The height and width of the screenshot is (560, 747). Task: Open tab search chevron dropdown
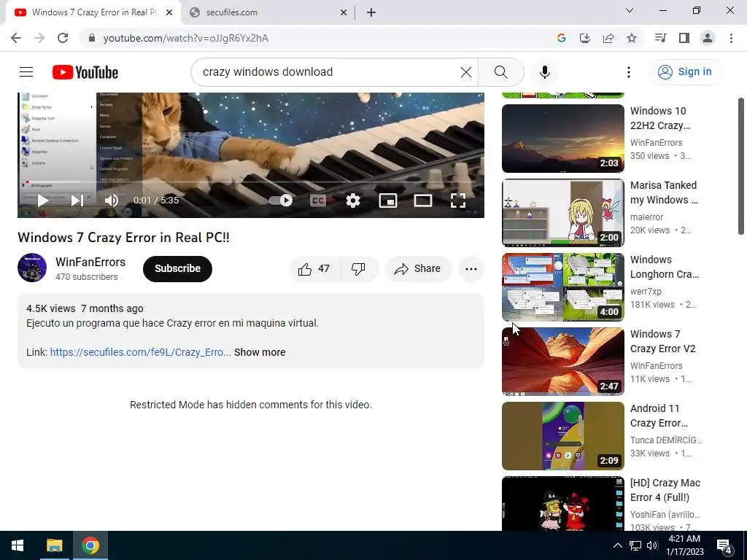pos(630,10)
